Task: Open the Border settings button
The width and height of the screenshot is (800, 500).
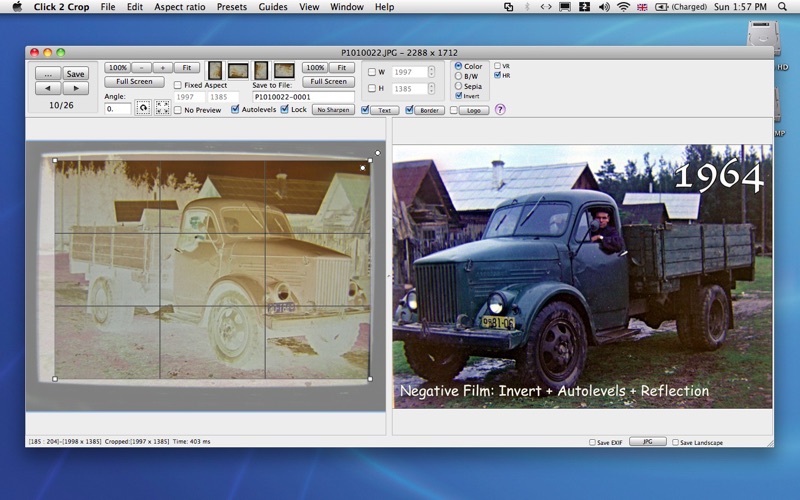Action: click(x=430, y=110)
